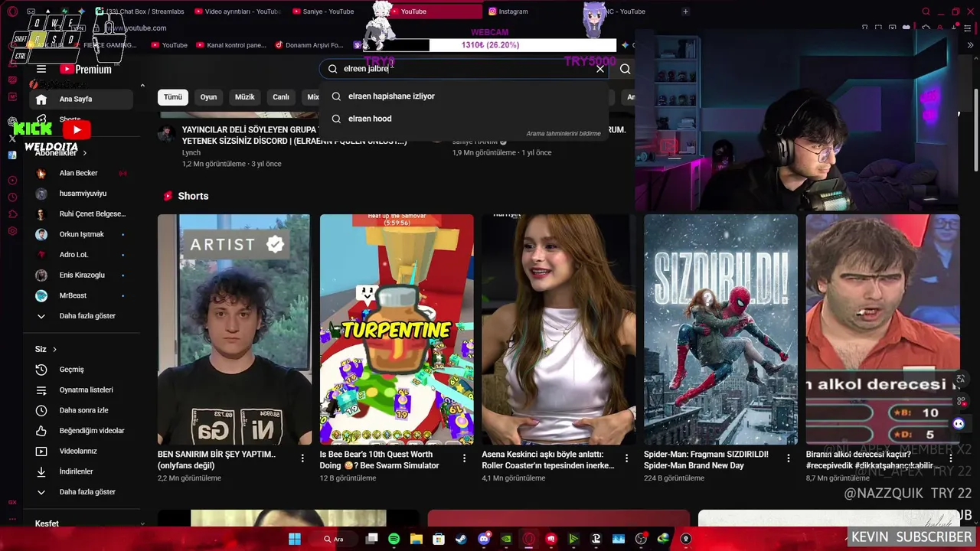
Task: Select the 'Tümü' filter chip
Action: pos(173,97)
